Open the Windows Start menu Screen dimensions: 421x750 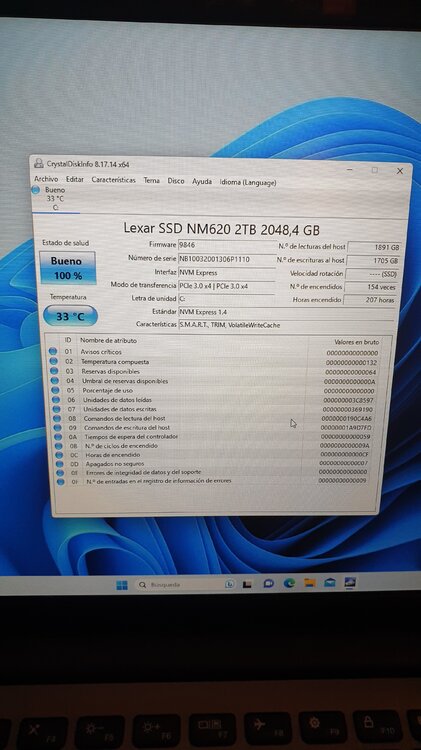click(122, 585)
